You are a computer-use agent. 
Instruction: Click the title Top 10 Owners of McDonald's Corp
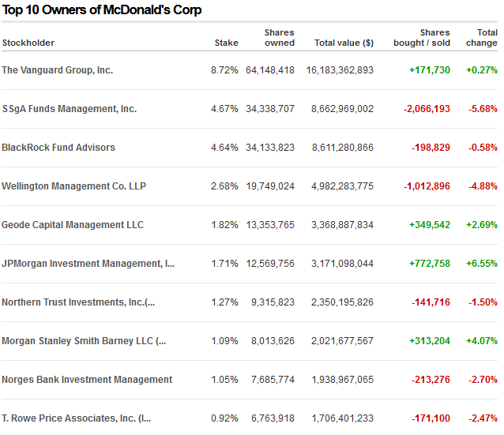point(102,10)
